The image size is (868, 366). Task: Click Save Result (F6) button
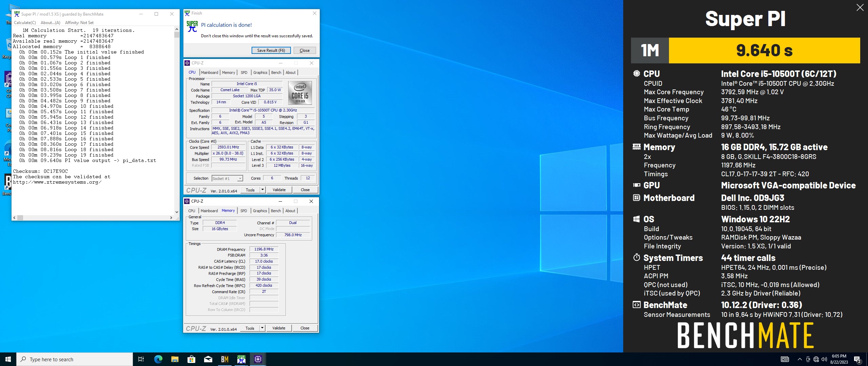coord(271,50)
